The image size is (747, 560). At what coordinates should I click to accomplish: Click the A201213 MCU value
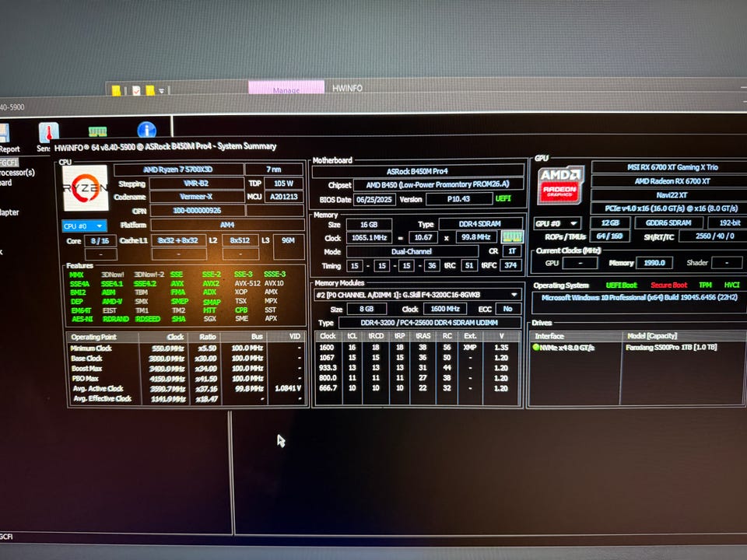[x=283, y=197]
